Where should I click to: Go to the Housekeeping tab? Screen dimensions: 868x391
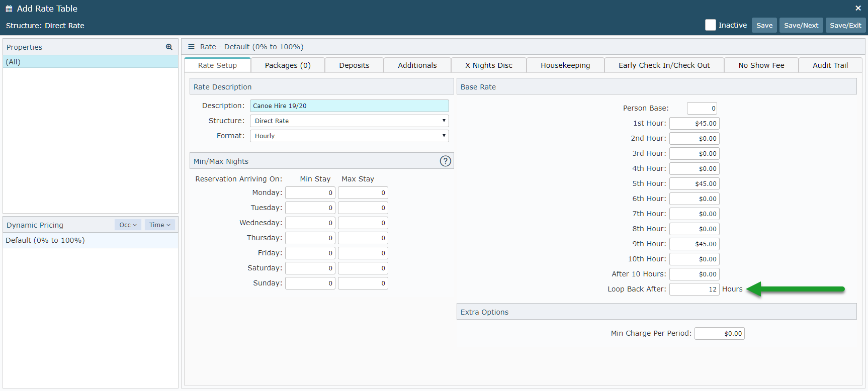click(565, 65)
